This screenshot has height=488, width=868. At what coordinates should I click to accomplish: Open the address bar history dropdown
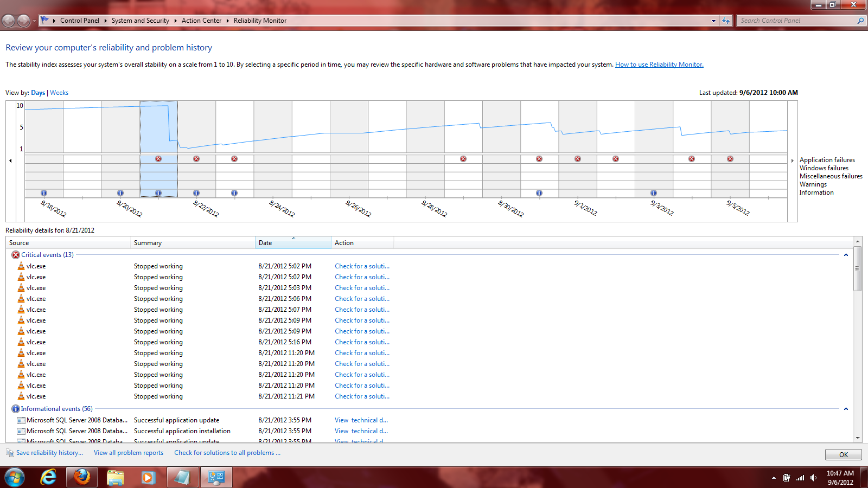click(x=713, y=21)
